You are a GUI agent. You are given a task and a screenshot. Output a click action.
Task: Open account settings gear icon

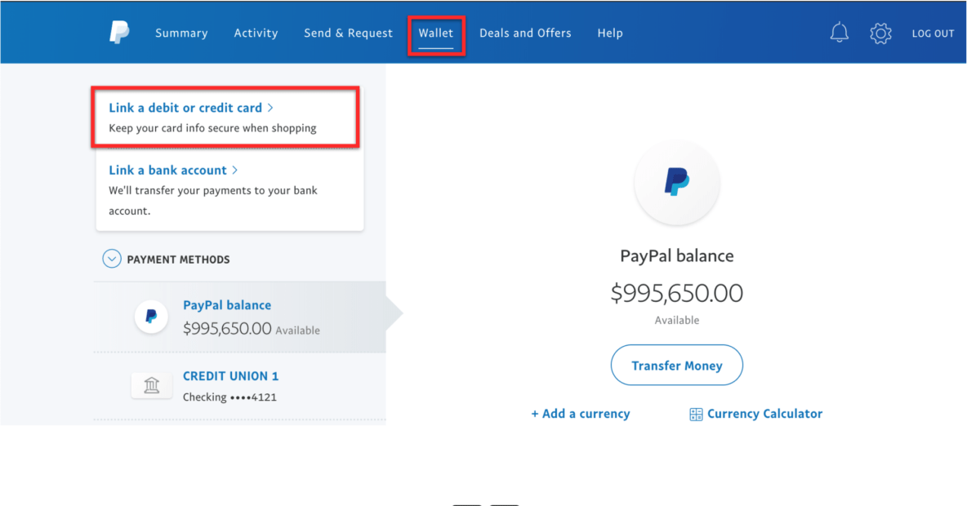click(x=880, y=33)
